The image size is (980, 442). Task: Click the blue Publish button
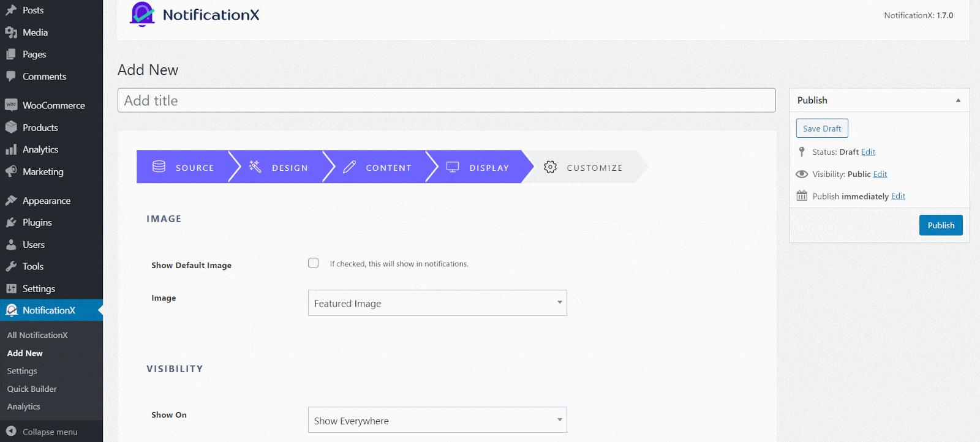point(941,225)
